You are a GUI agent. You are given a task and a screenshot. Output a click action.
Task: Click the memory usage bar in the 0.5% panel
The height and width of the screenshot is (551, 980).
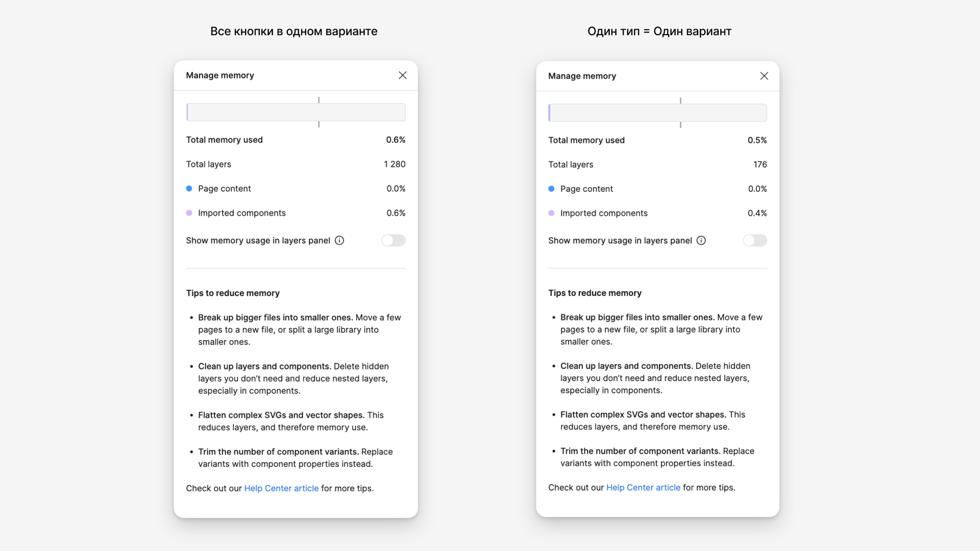(x=657, y=113)
